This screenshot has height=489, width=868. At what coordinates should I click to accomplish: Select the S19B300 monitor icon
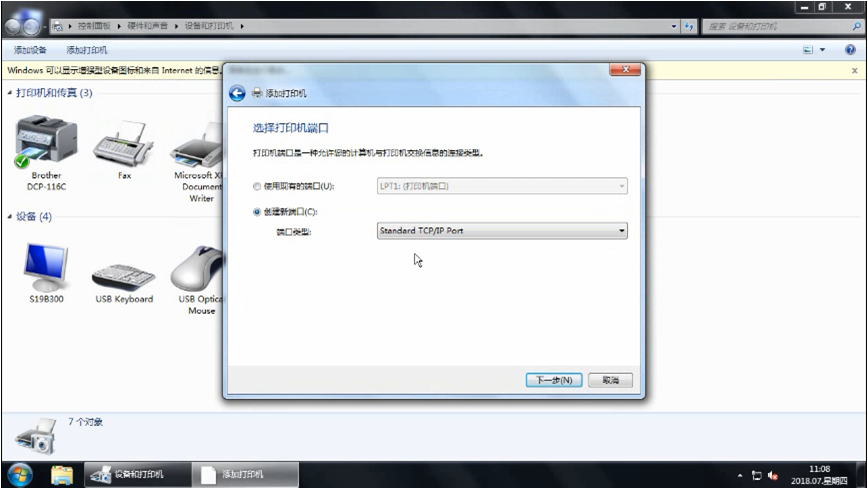click(x=46, y=267)
